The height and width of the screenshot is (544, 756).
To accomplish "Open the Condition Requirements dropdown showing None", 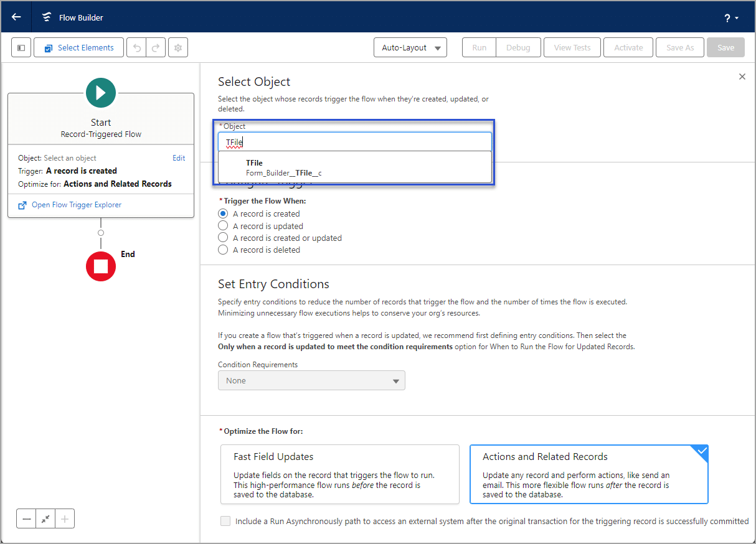I will [311, 380].
